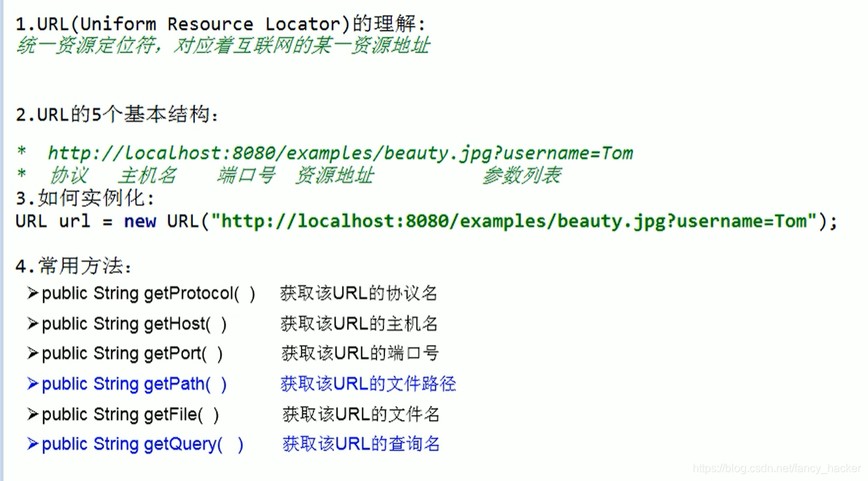Click the blue arrow bullet before getPath
Image resolution: width=868 pixels, height=481 pixels.
[32, 384]
